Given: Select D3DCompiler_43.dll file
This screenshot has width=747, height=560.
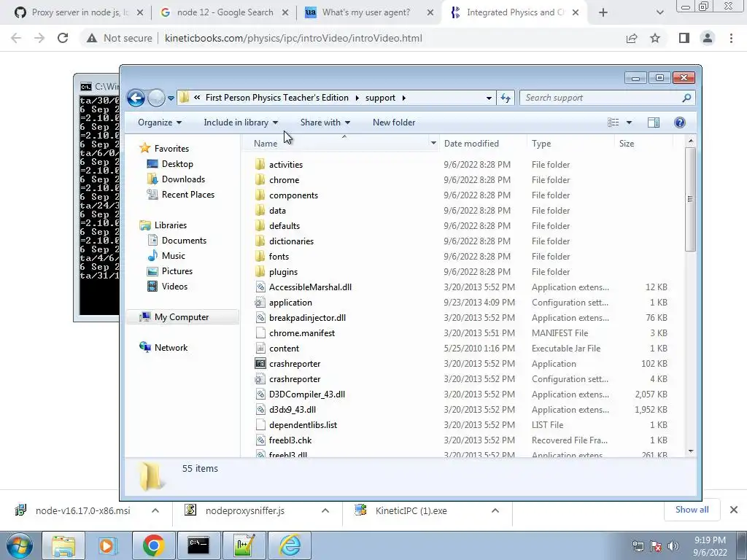Looking at the screenshot, I should [x=307, y=394].
